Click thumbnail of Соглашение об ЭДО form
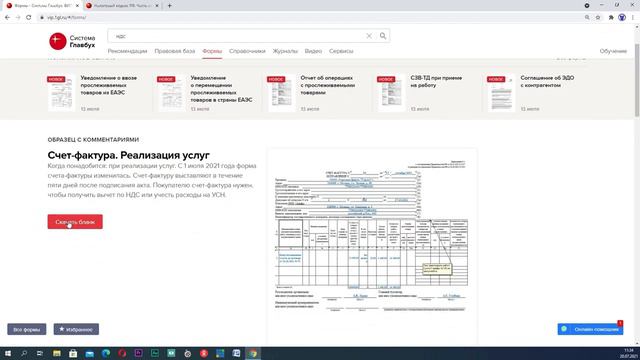 click(x=501, y=93)
